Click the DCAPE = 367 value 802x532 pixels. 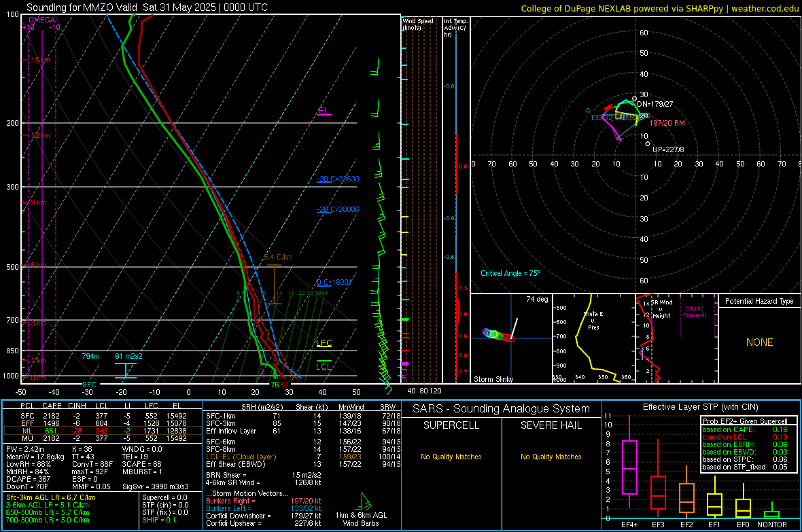[x=28, y=479]
